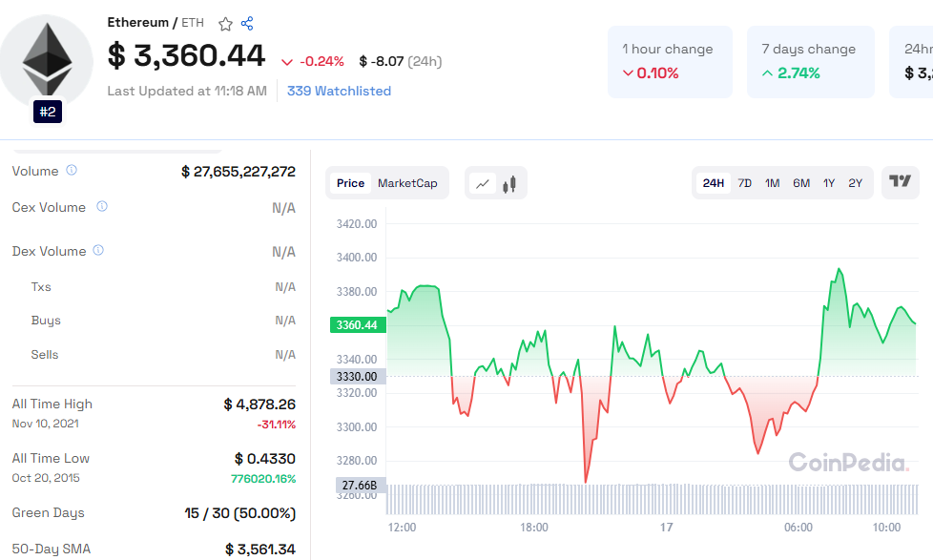Click the 50-Day SMA value $ 3,561.34
This screenshot has width=933, height=560.
[x=260, y=550]
